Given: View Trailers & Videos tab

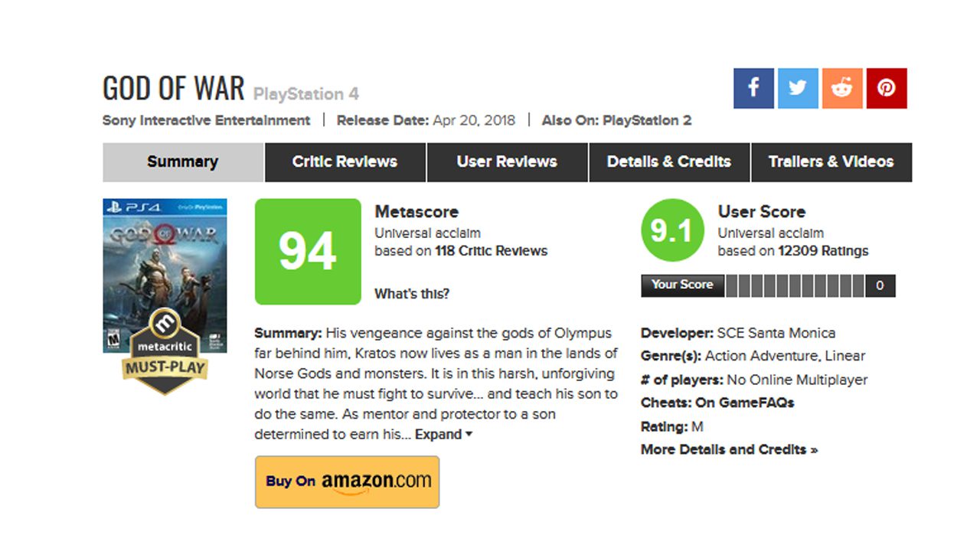Looking at the screenshot, I should 831,161.
